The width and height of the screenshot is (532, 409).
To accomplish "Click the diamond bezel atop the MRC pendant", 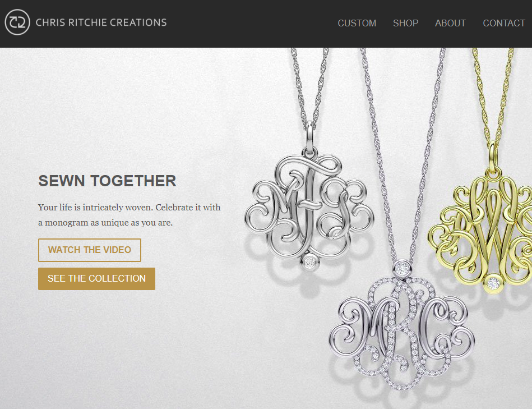I will coord(402,269).
